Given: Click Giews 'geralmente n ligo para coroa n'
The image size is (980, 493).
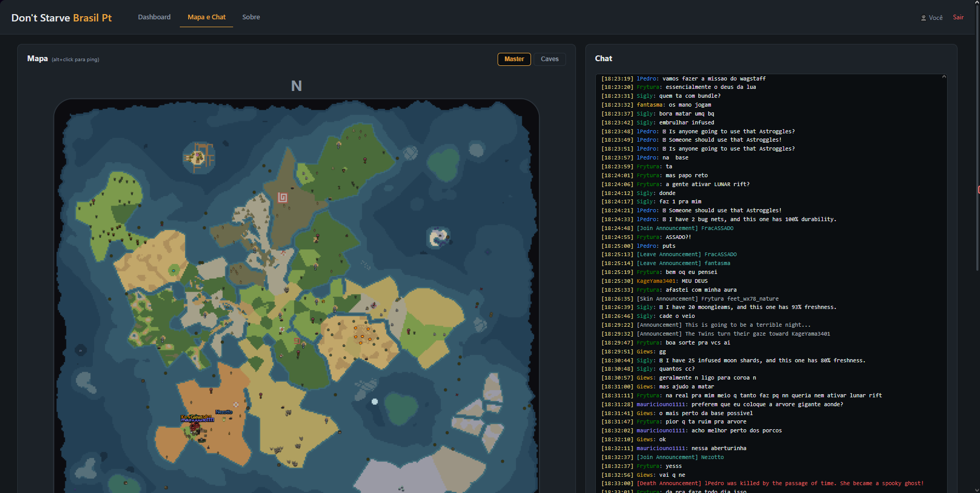Looking at the screenshot, I should point(678,378).
